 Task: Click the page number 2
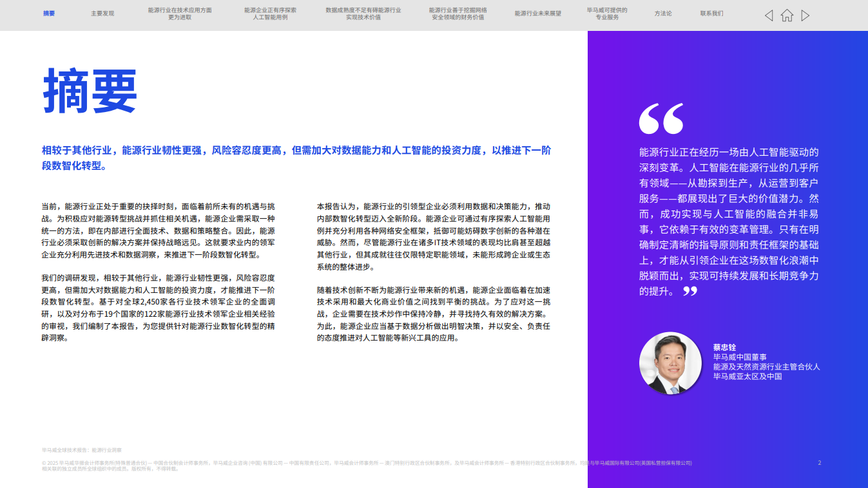(x=818, y=462)
